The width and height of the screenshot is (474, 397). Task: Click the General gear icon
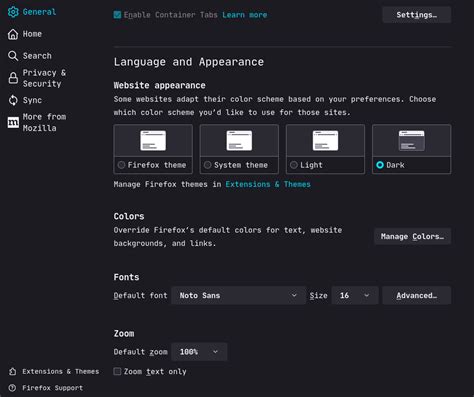13,12
